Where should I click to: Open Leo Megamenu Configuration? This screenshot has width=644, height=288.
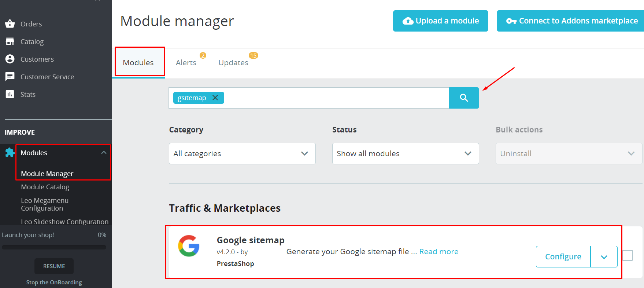pyautogui.click(x=45, y=204)
